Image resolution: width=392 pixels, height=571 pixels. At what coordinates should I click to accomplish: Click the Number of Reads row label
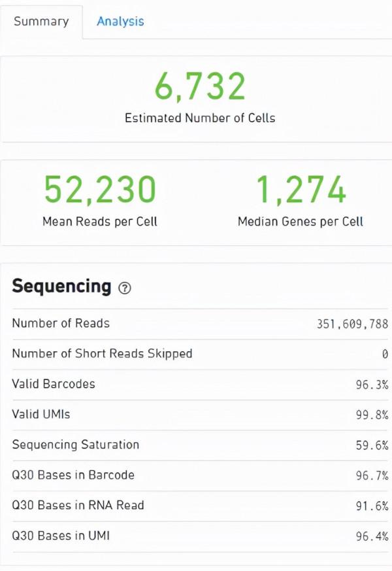click(x=61, y=323)
